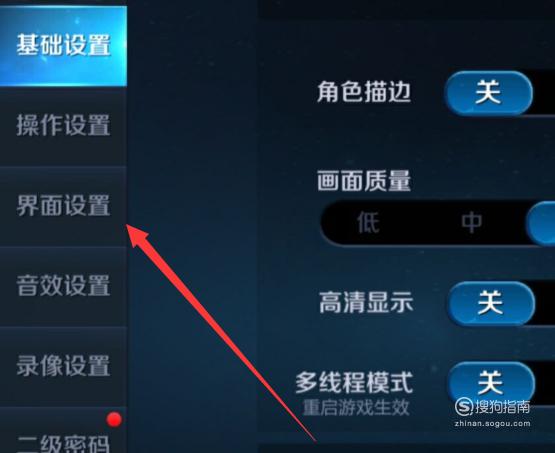
Task: Click the 多线程模式 setting label
Action: pos(354,382)
